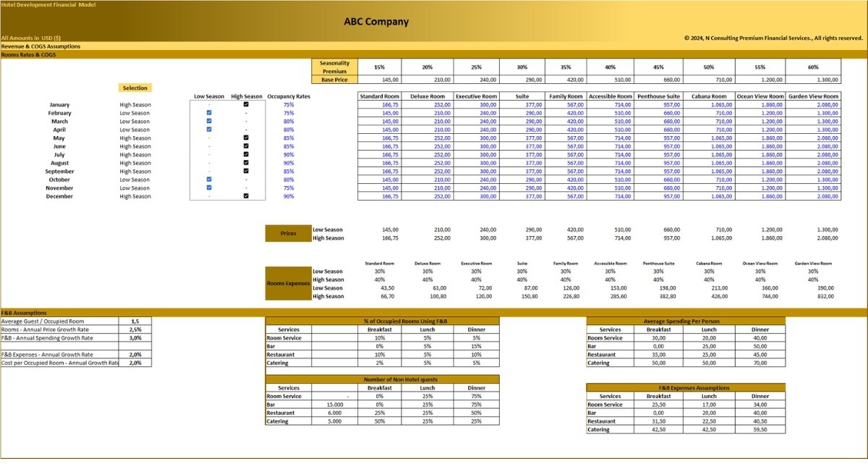Select Average Guest per Occupied Room value 1,5

pos(135,321)
